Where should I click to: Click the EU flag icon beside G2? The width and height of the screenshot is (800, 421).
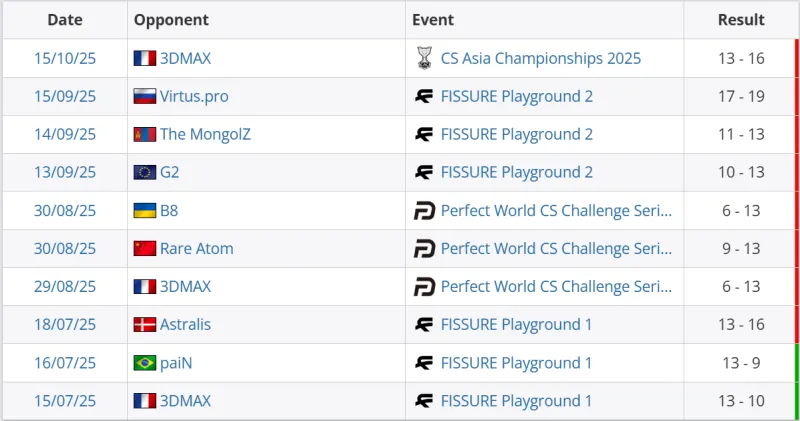pos(144,173)
